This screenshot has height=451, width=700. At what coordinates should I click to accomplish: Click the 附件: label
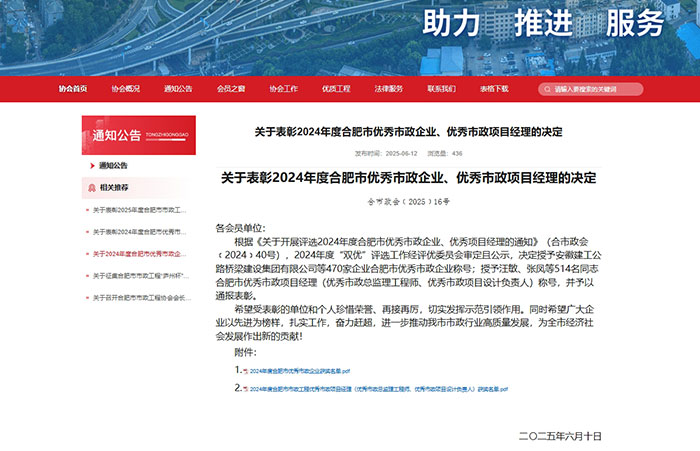pos(246,352)
